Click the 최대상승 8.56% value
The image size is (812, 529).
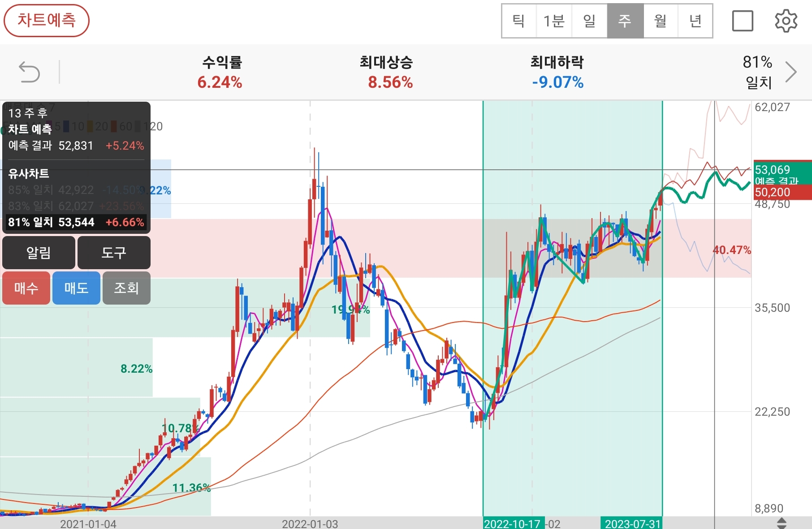tap(390, 82)
